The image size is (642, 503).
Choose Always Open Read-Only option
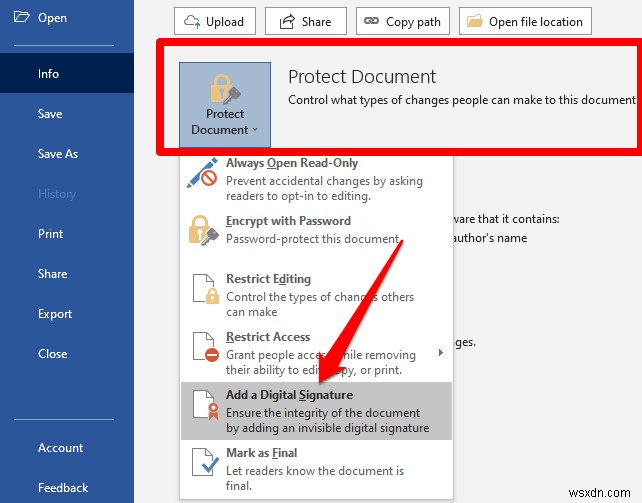click(316, 179)
